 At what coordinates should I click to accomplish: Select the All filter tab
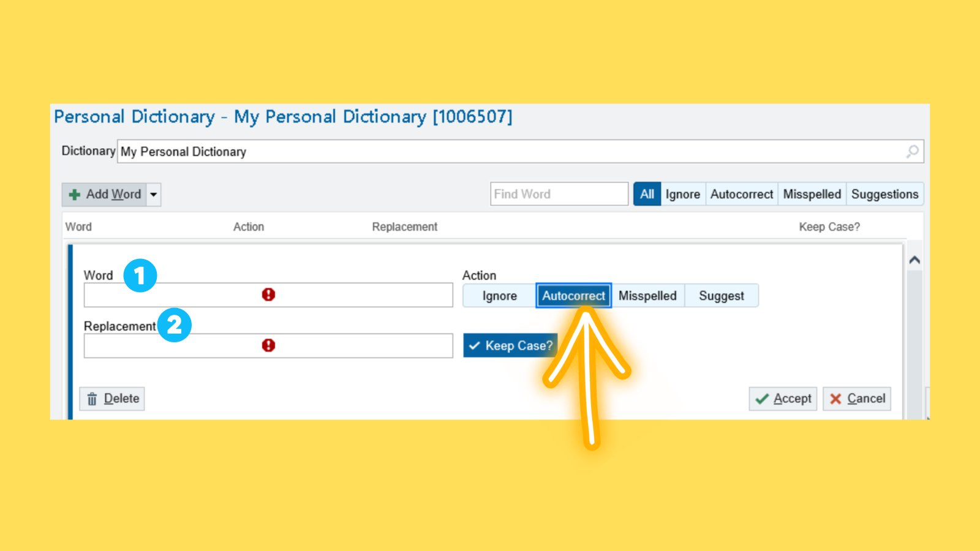click(647, 194)
